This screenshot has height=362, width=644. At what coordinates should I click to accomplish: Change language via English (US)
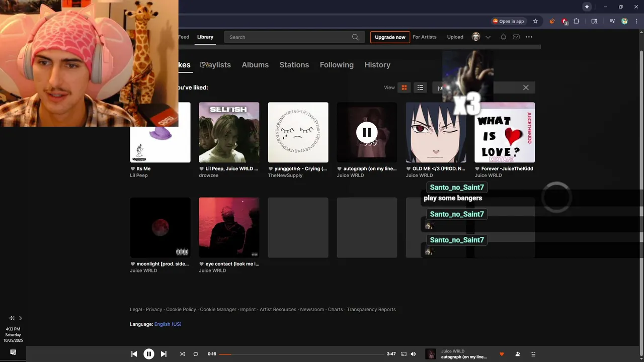click(x=168, y=324)
